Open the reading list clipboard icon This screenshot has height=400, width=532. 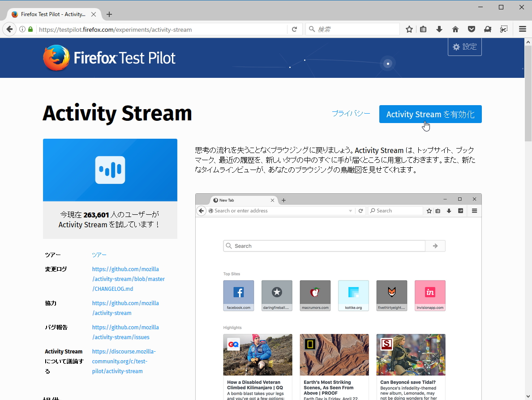423,29
